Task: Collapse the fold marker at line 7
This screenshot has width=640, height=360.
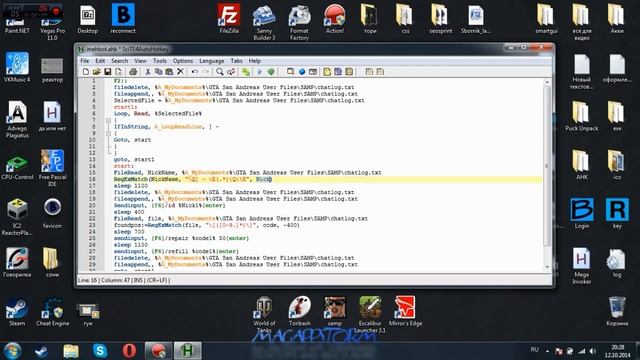Action: coord(108,120)
